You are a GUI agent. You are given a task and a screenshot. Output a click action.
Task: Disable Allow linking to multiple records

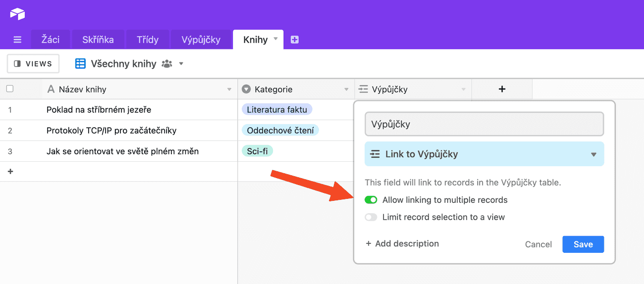point(371,200)
